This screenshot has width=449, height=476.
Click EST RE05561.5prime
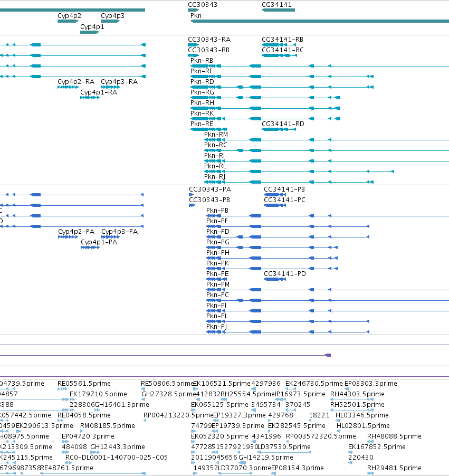click(84, 384)
